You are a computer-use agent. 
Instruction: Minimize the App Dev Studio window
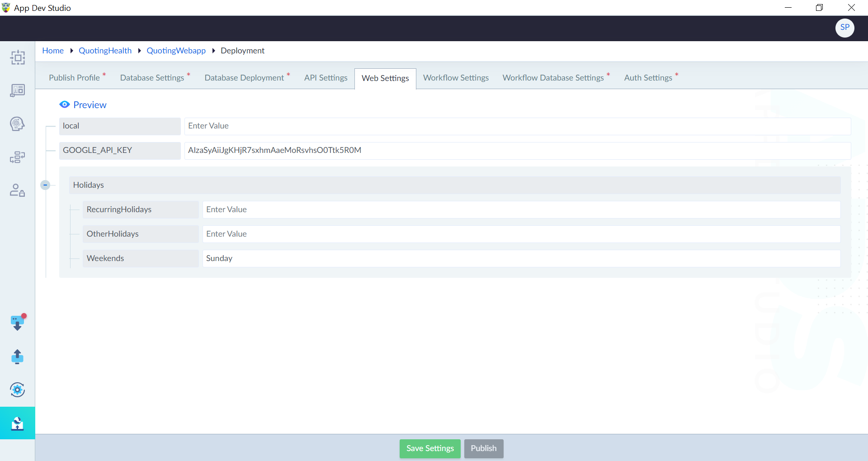788,8
